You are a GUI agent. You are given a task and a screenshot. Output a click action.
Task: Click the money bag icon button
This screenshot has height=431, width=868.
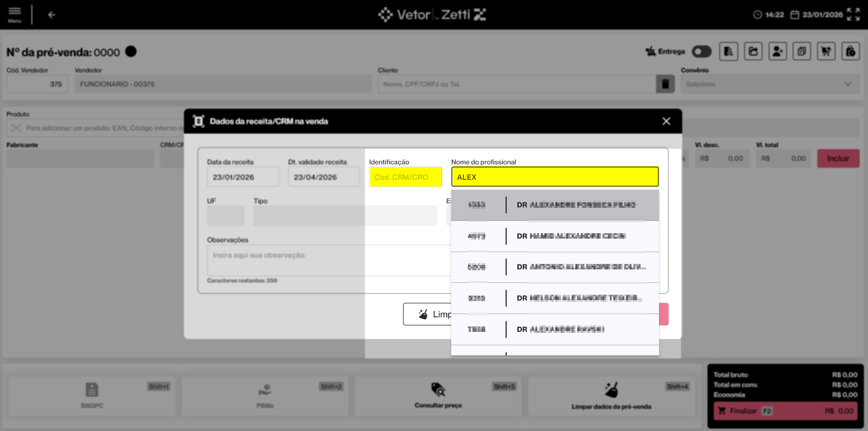point(851,52)
